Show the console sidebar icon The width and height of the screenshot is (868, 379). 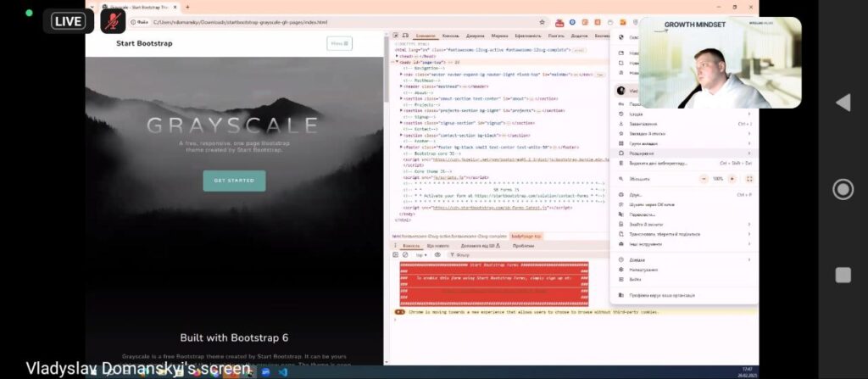coord(395,255)
